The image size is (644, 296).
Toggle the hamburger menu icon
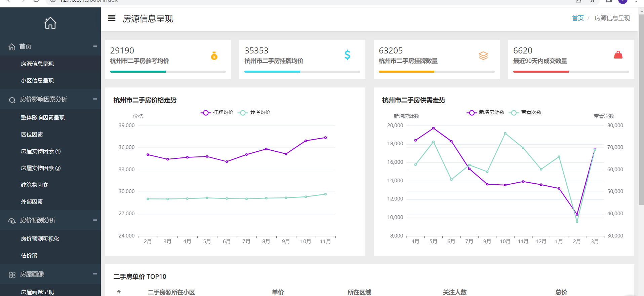[x=112, y=18]
